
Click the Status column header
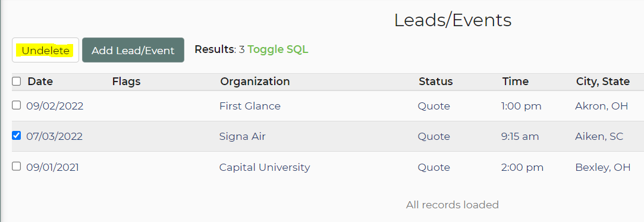[436, 82]
